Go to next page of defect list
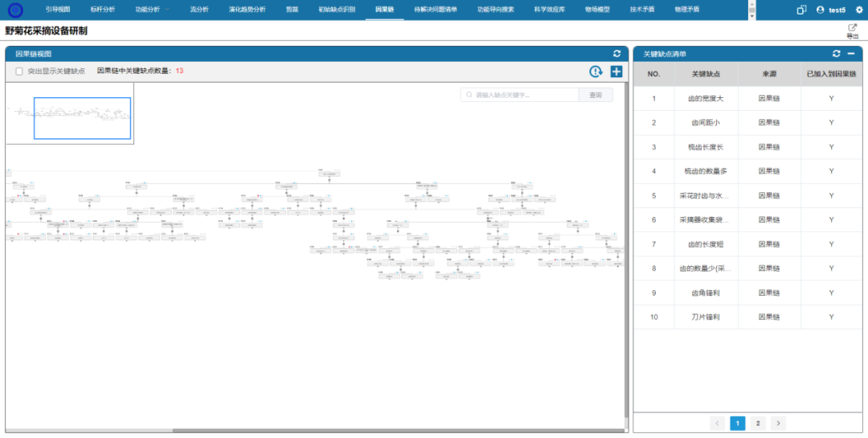This screenshot has height=438, width=868. pyautogui.click(x=778, y=423)
